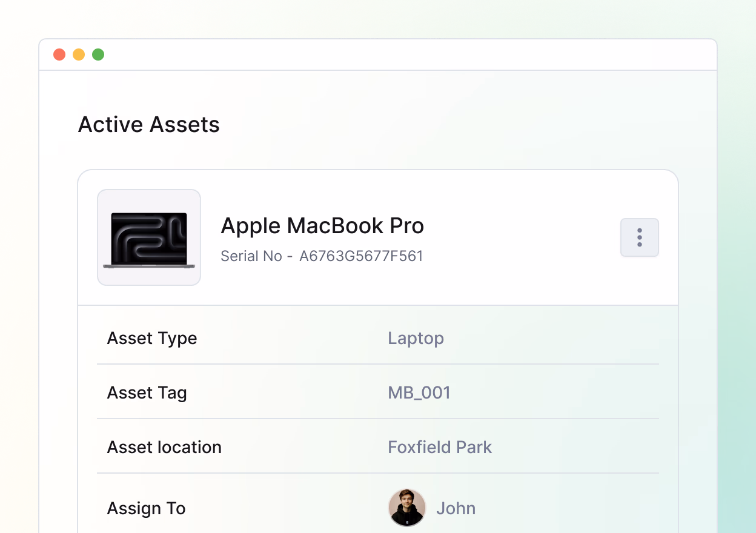
Task: Click the MB_001 asset tag value
Action: pos(419,392)
